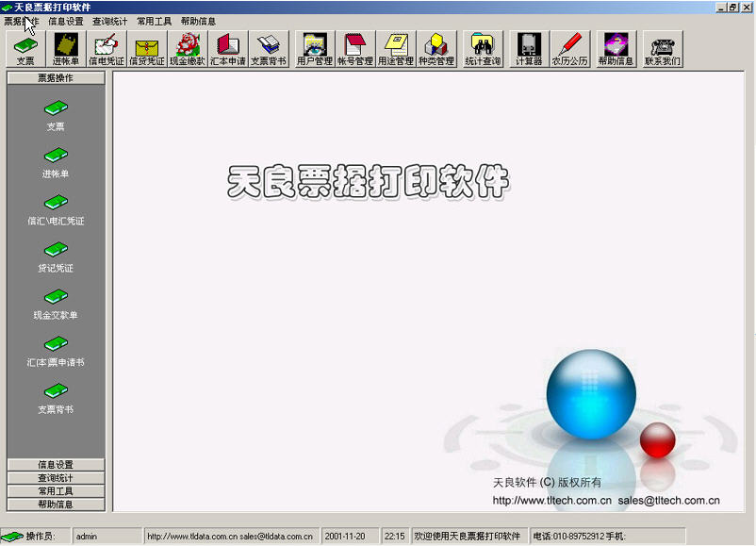Screen dimensions: 756x546
Task: Select 支票背书 in the left sidebar
Action: 56,400
